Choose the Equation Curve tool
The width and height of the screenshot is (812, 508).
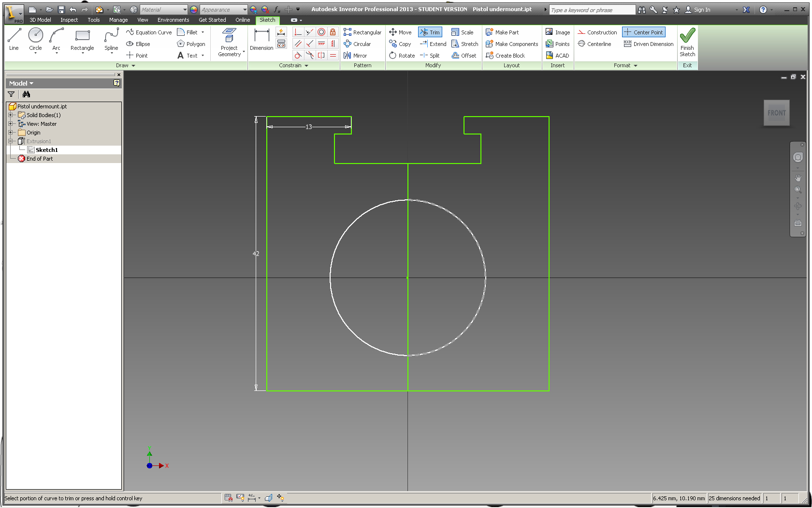click(149, 32)
